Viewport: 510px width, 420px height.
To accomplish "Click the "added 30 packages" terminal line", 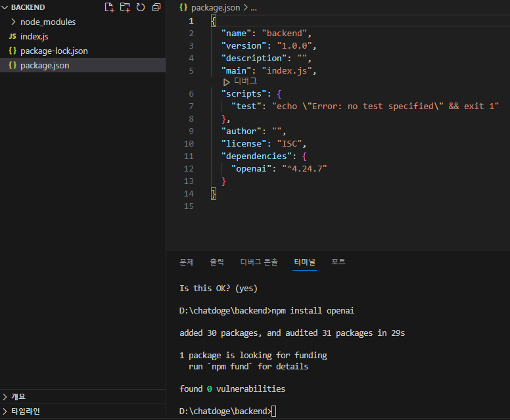I will [292, 333].
